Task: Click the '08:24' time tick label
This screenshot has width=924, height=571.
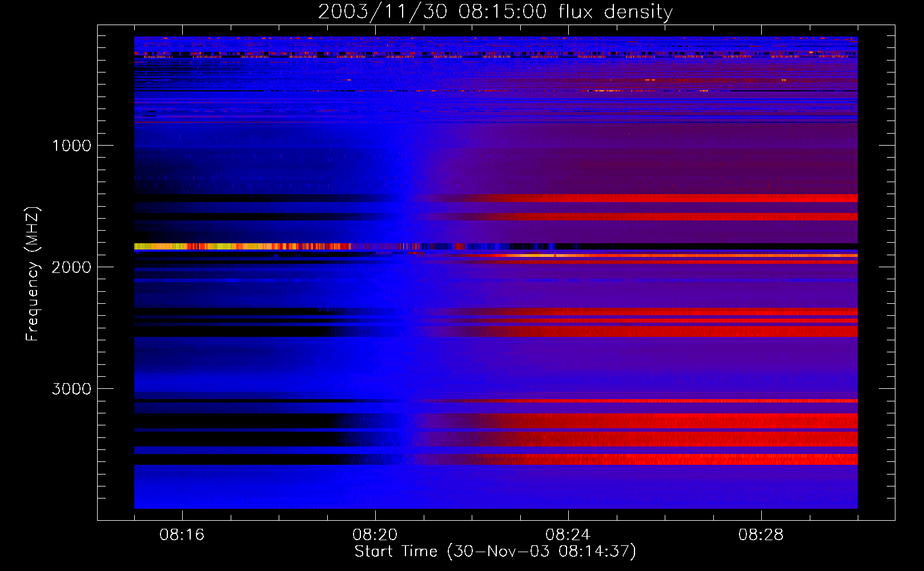Action: (x=568, y=535)
